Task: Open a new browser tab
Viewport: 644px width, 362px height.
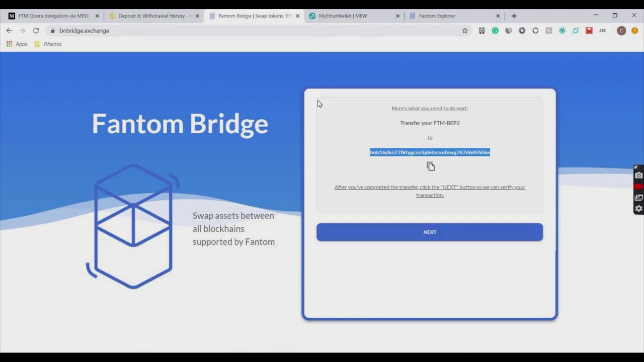Action: point(514,16)
